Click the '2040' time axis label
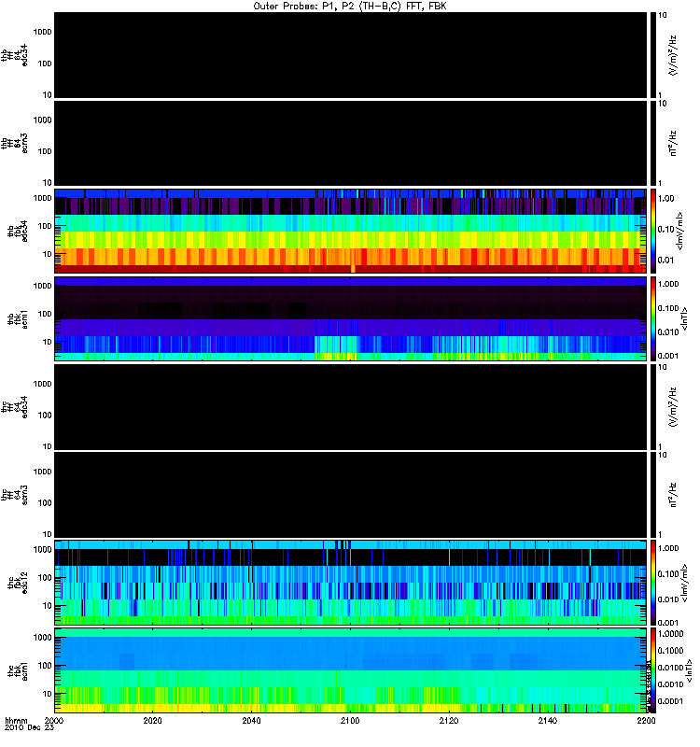Image resolution: width=700 pixels, height=747 pixels. 251,721
